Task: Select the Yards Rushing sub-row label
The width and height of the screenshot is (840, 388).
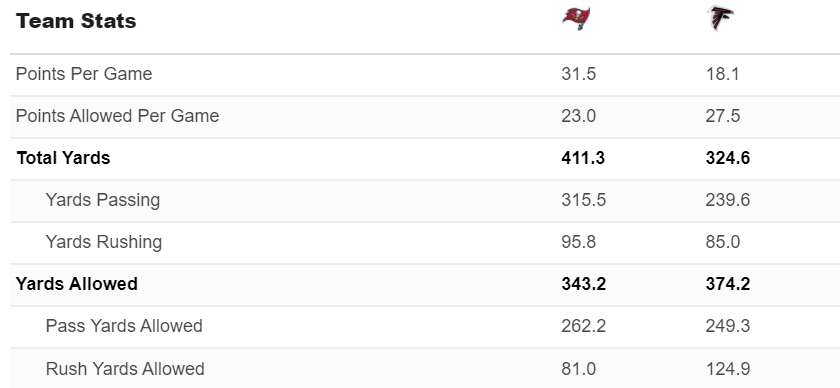Action: [x=104, y=242]
